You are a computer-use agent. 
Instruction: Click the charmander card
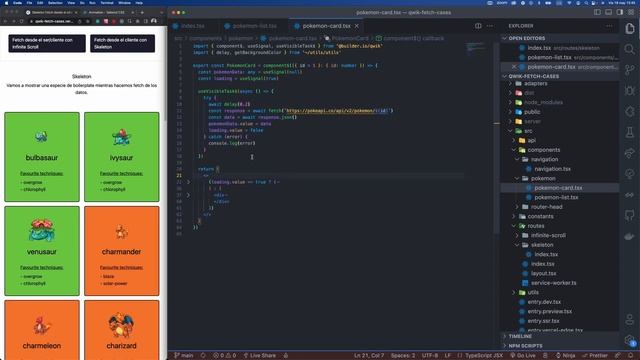(x=122, y=251)
